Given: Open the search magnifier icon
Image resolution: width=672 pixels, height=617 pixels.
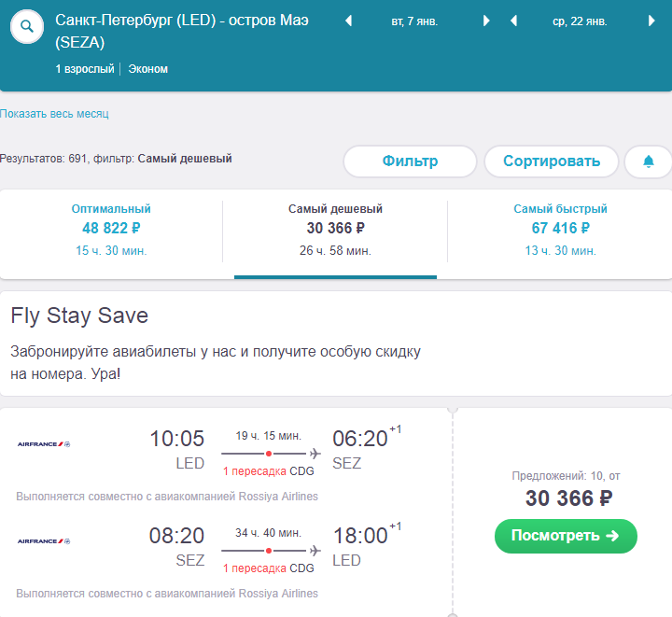Looking at the screenshot, I should [x=27, y=26].
